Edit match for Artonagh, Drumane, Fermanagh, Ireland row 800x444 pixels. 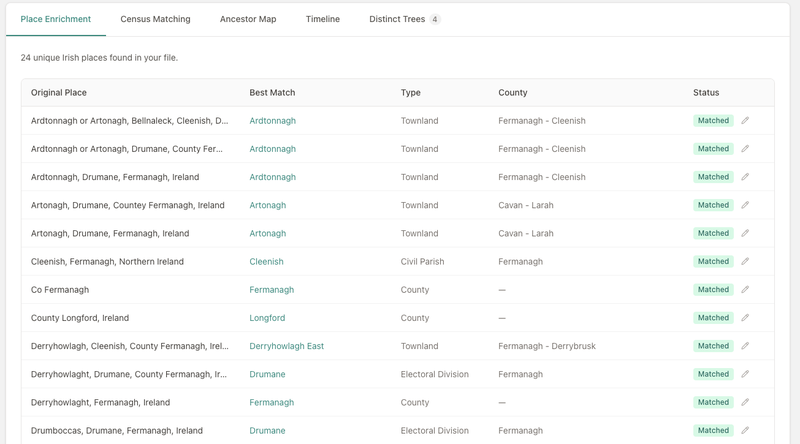click(x=745, y=233)
